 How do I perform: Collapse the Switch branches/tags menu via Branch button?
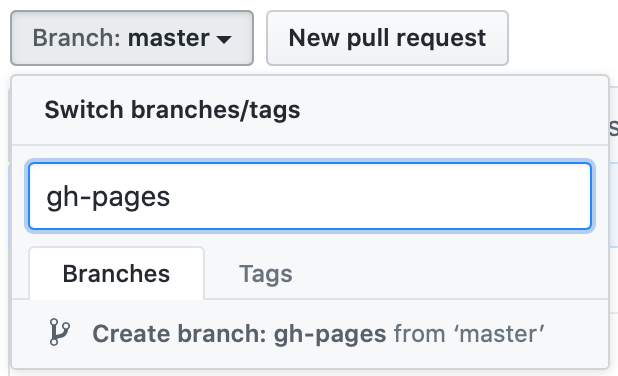(132, 38)
